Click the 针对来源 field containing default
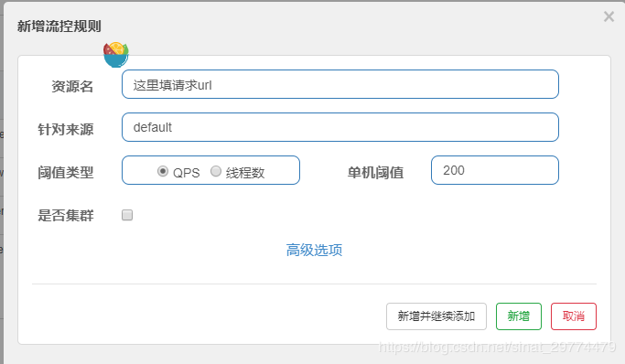The width and height of the screenshot is (625, 364). (340, 127)
